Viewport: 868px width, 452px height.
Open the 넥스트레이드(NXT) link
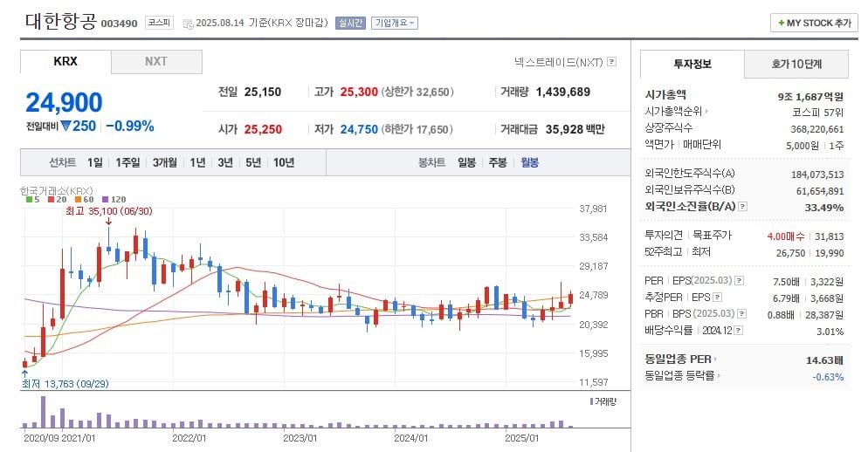[x=559, y=62]
